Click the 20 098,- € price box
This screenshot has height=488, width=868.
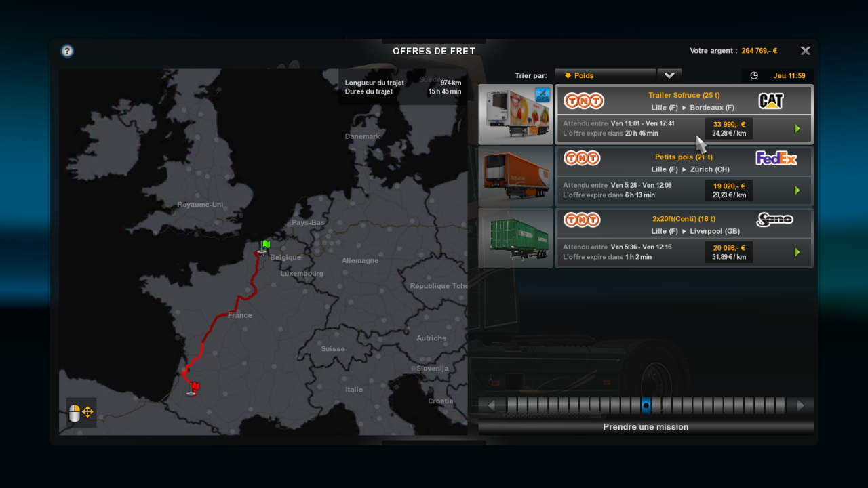[x=729, y=252]
